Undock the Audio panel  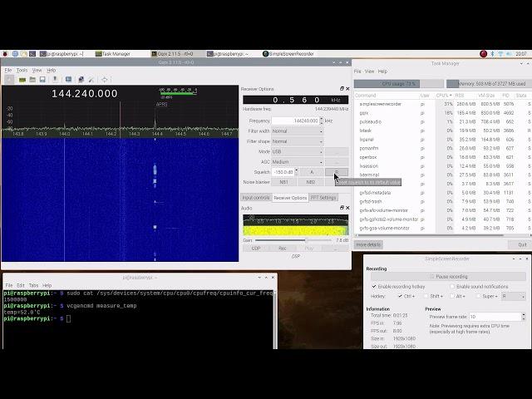[342, 208]
